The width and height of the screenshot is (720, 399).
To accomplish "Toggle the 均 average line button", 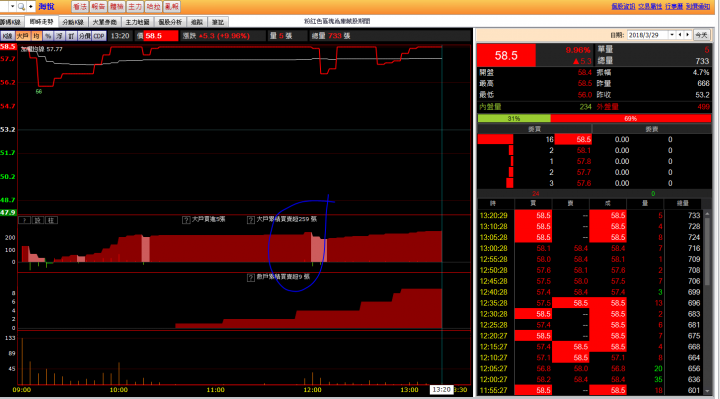I will tap(36, 36).
